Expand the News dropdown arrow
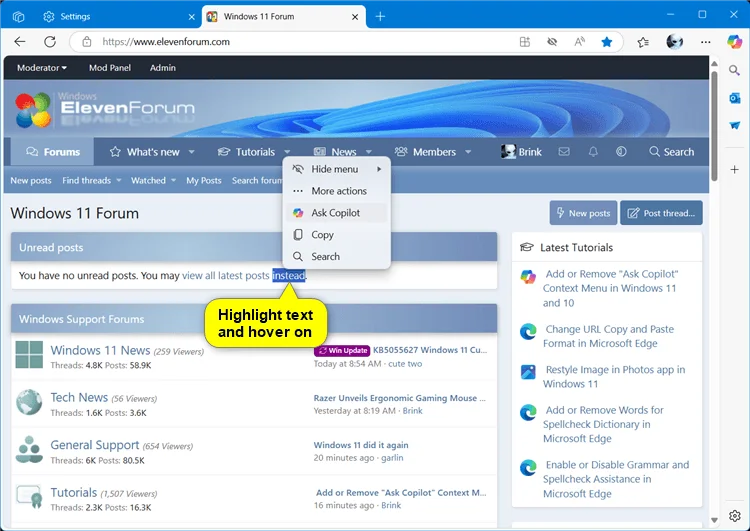The width and height of the screenshot is (750, 531). tap(369, 152)
